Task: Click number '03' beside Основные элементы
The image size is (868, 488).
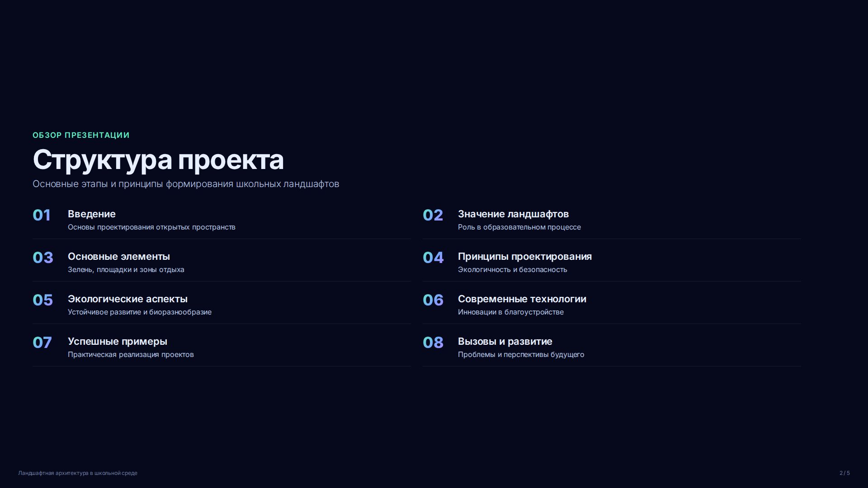Action: tap(43, 258)
